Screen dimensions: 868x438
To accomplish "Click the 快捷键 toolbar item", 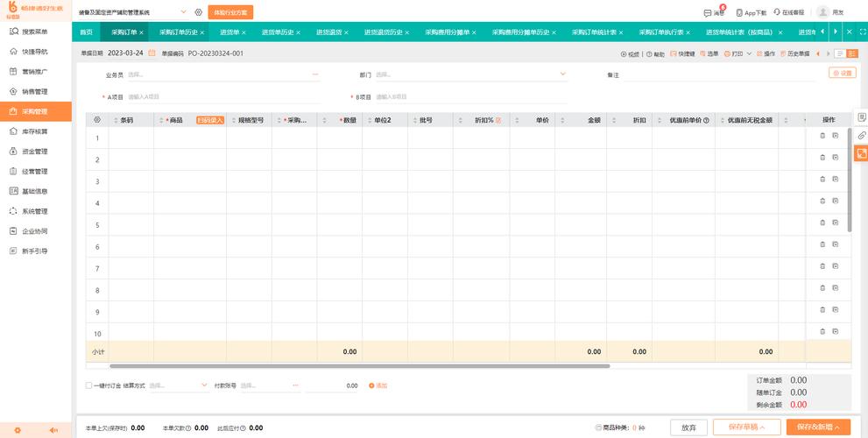I will [x=682, y=53].
